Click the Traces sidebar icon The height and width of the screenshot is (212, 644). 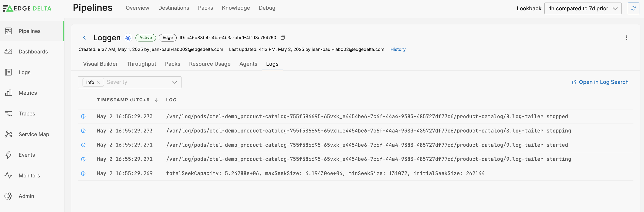[8, 114]
